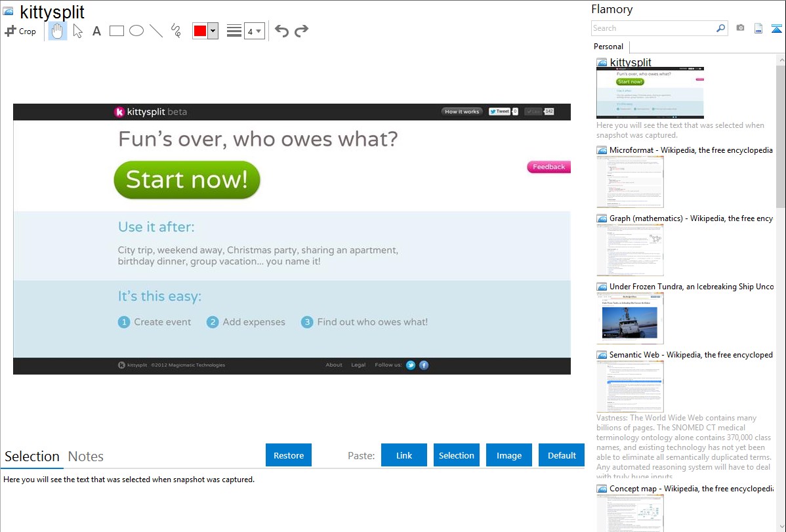Click the Concept map entry icon
The height and width of the screenshot is (532, 786).
point(602,489)
